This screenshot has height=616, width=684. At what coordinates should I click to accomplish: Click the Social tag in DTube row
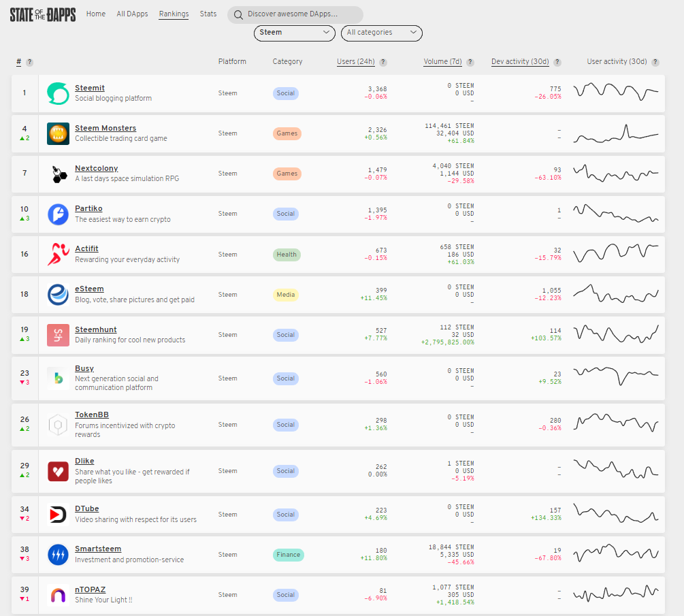(286, 515)
